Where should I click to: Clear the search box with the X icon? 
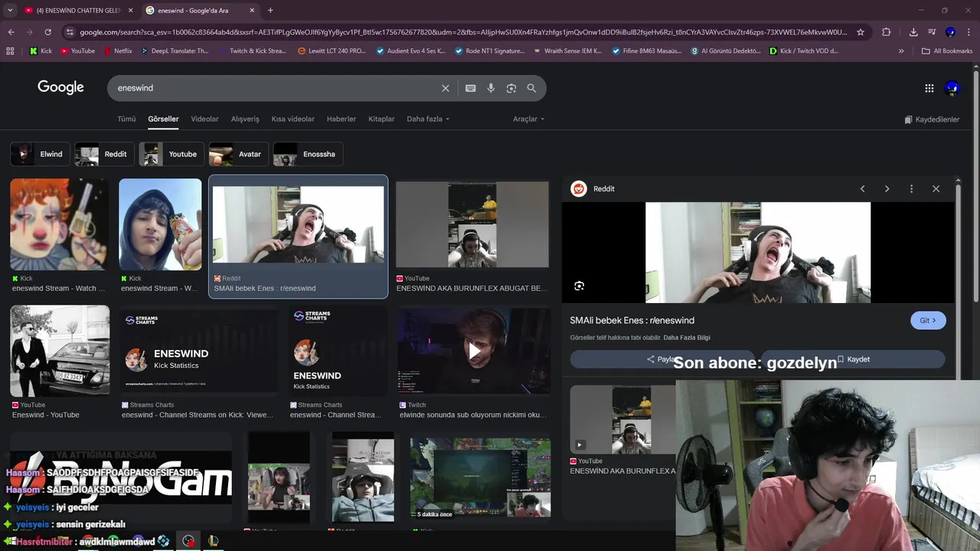(446, 88)
